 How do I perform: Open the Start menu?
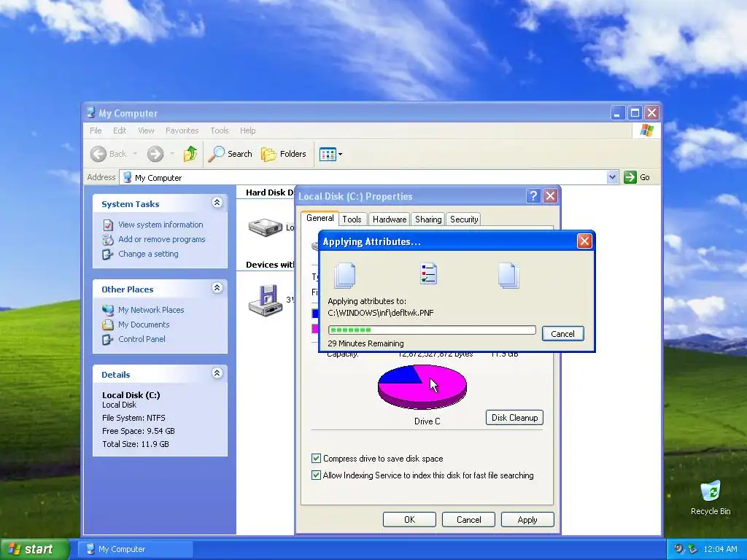point(34,549)
